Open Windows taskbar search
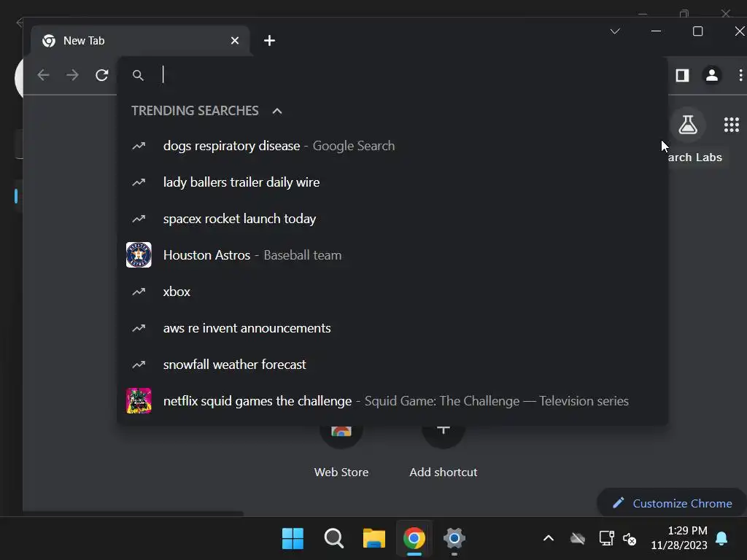The height and width of the screenshot is (560, 747). [333, 539]
